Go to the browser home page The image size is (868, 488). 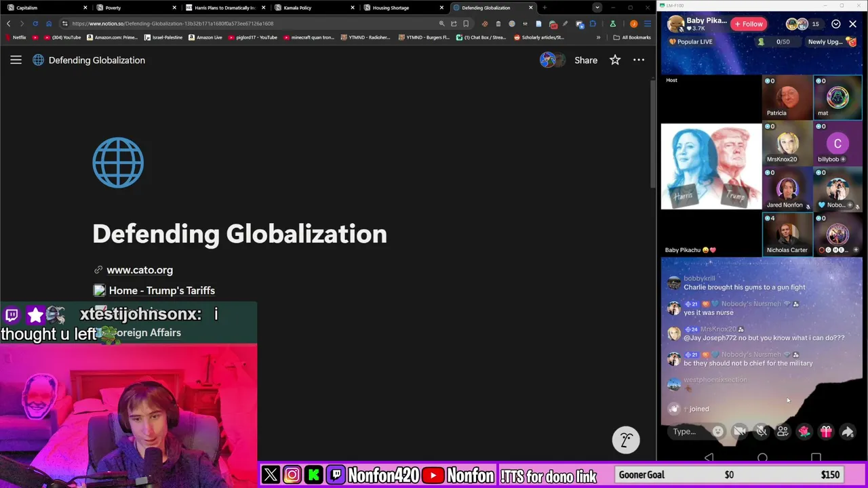pos(49,23)
